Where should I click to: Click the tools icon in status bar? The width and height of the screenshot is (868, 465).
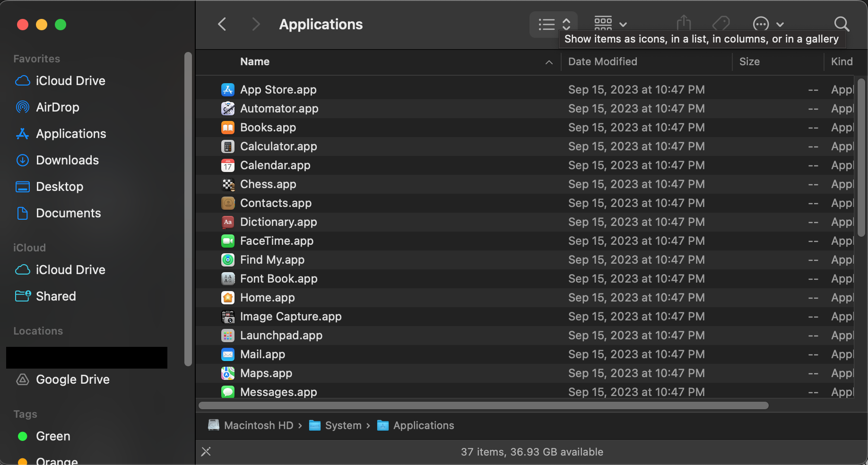(206, 452)
